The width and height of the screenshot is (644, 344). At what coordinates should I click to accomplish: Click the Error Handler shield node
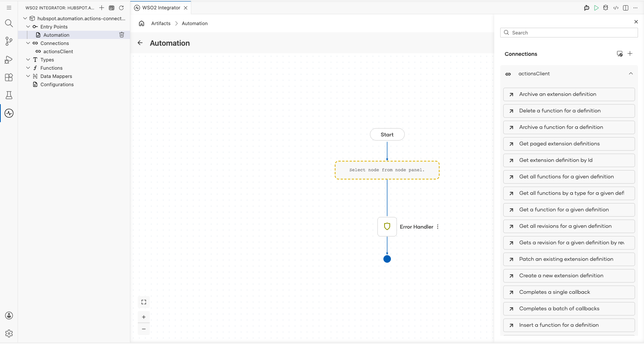click(387, 227)
